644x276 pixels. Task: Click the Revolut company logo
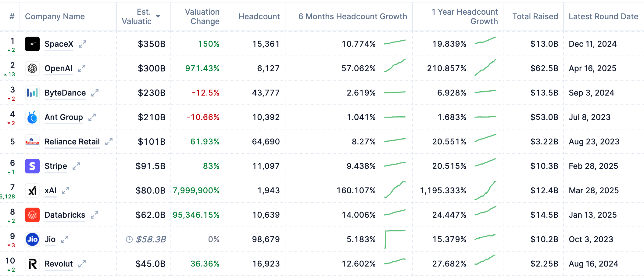(x=32, y=264)
